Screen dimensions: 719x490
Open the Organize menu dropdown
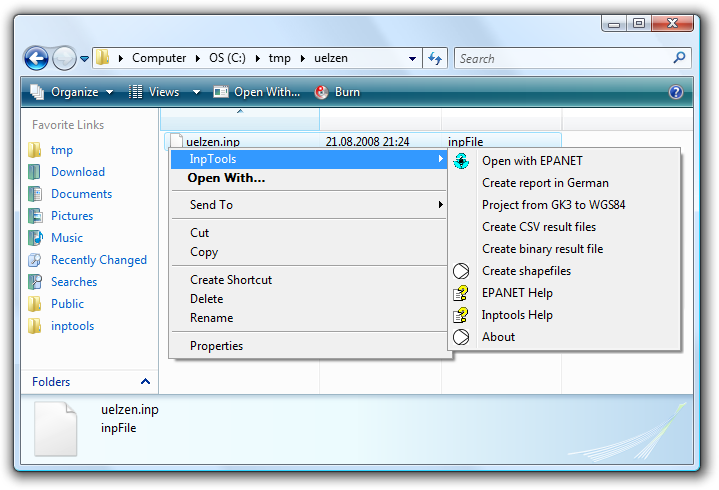point(110,92)
